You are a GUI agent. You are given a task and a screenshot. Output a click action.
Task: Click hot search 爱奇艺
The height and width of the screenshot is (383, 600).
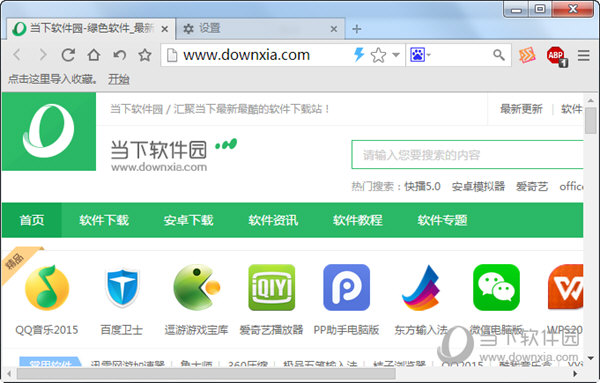[532, 186]
